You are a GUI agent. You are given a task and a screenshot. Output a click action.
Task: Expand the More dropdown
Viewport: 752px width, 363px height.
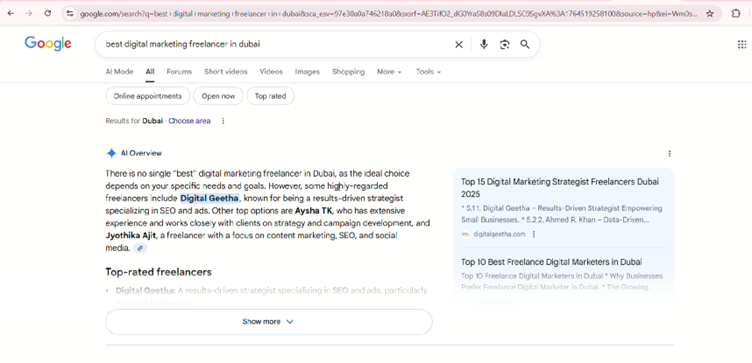389,71
